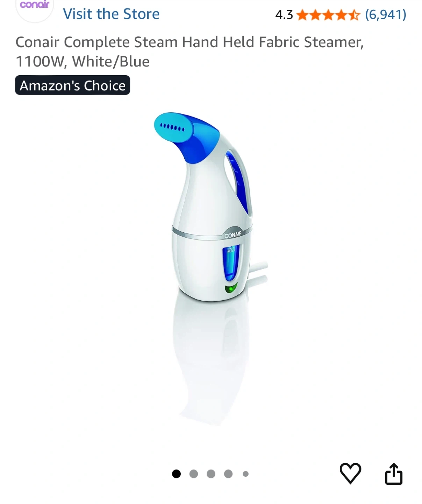Open the Conair brand logo
The width and height of the screenshot is (422, 504).
(35, 7)
